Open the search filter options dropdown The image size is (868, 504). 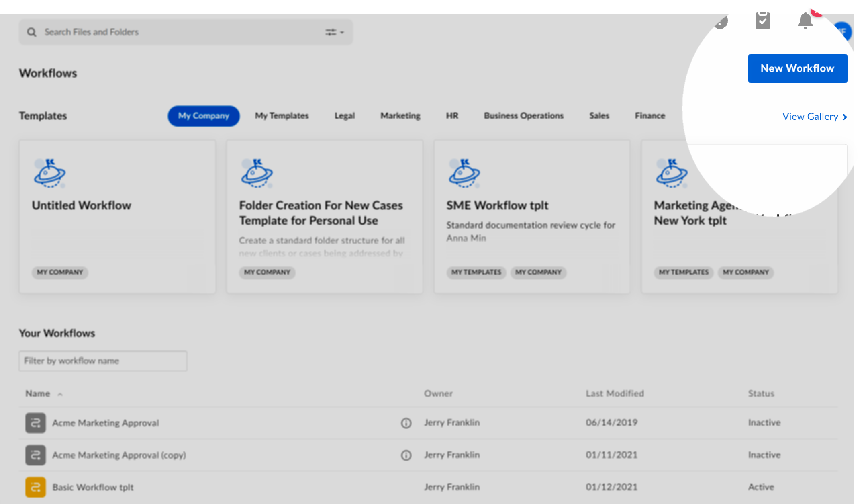click(334, 32)
